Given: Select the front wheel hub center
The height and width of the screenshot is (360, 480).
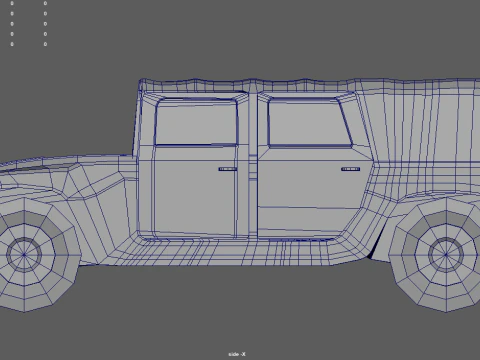Looking at the screenshot, I should click(x=24, y=255).
